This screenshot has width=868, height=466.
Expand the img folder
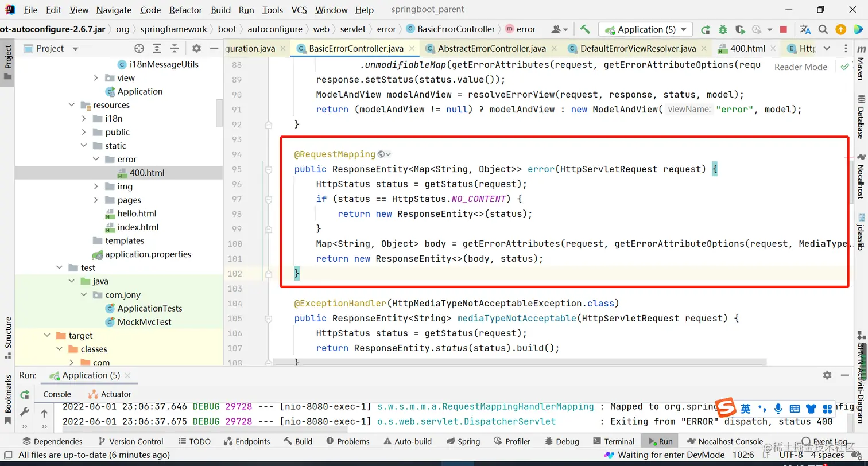tap(96, 187)
